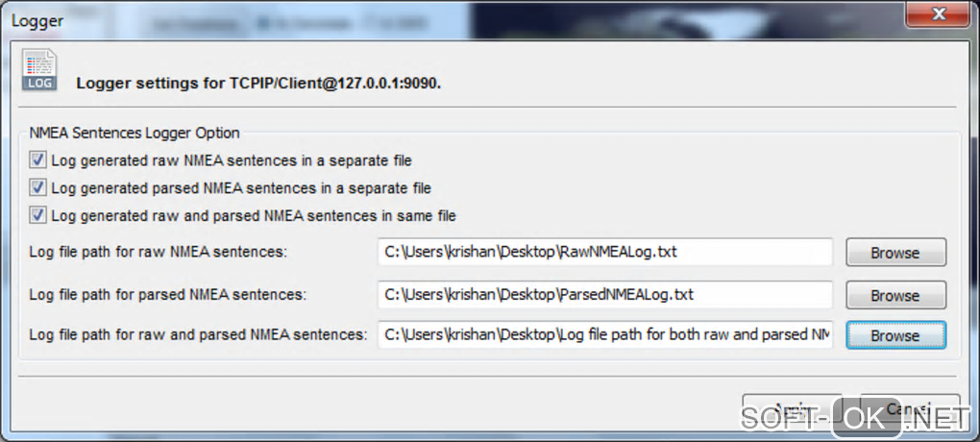Image resolution: width=980 pixels, height=442 pixels.
Task: Click the 'Log file path for parsed NMEA sentences' label
Action: click(x=168, y=295)
